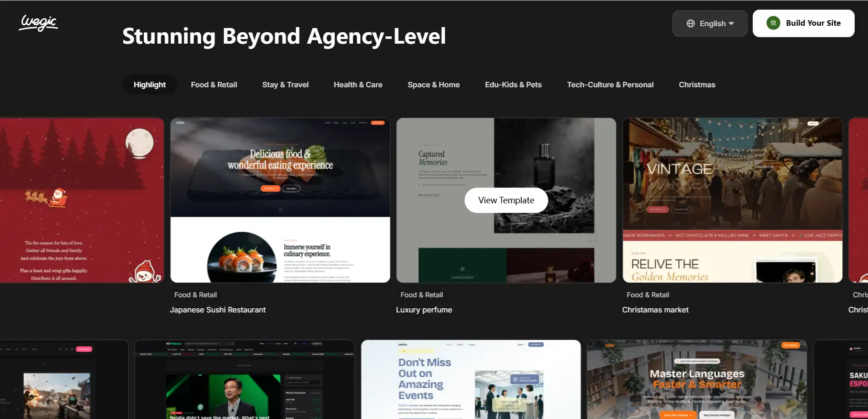Click the Wegic logo
Viewport: 868px width, 419px height.
[x=39, y=23]
